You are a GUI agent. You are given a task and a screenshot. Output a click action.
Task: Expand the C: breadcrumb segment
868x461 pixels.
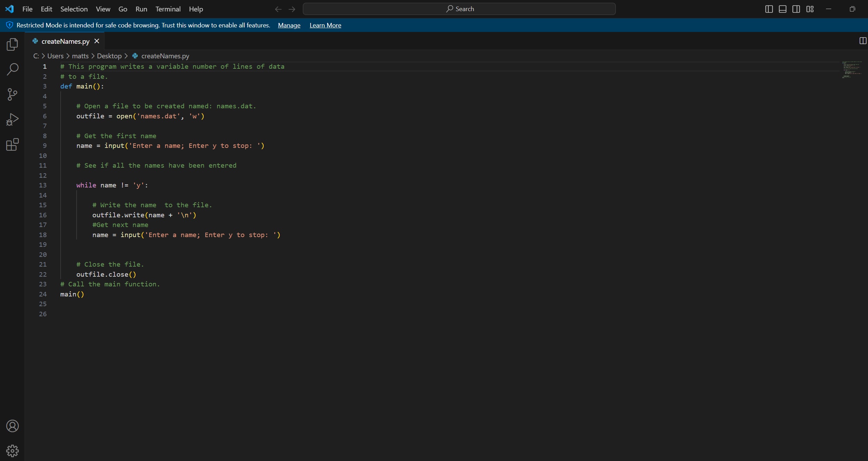tap(36, 56)
